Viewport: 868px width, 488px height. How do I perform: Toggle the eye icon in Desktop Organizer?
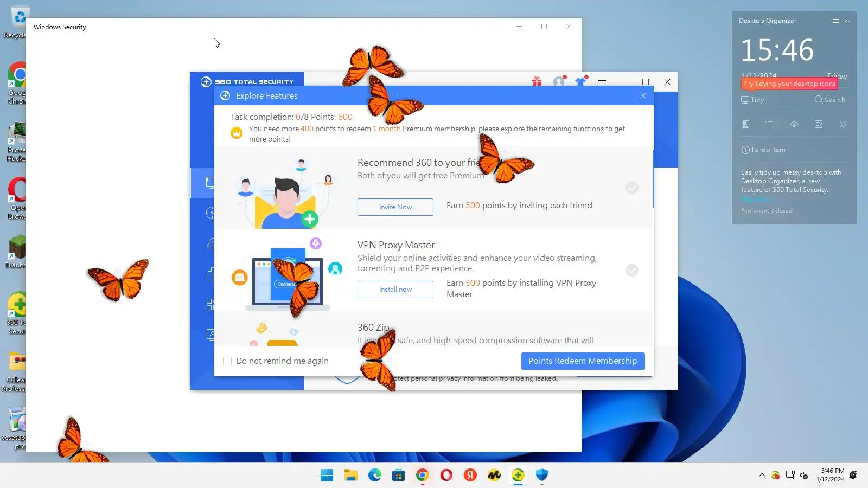pyautogui.click(x=794, y=124)
